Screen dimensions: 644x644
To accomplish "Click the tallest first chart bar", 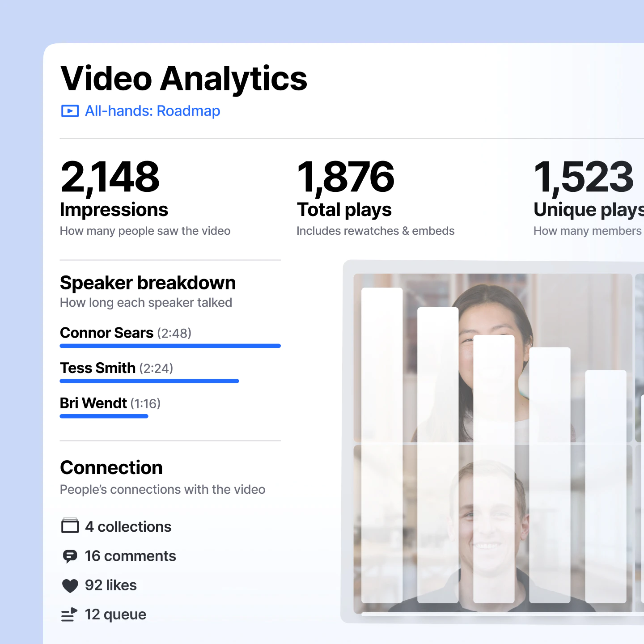I will [x=382, y=445].
